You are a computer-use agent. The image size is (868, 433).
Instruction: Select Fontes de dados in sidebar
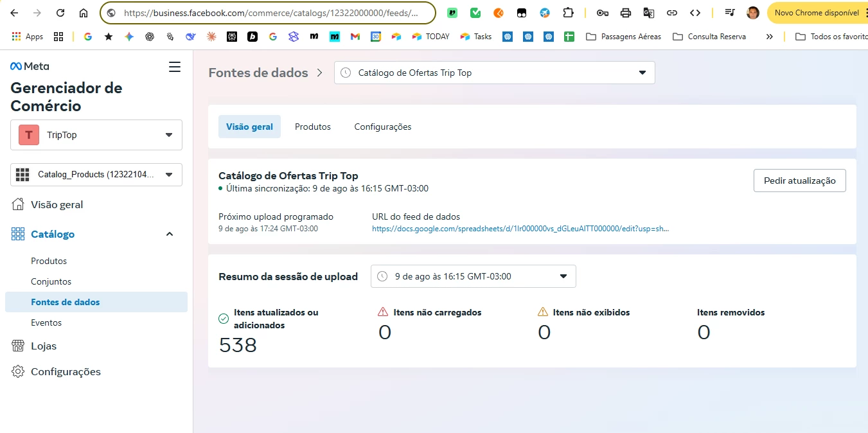96,302
